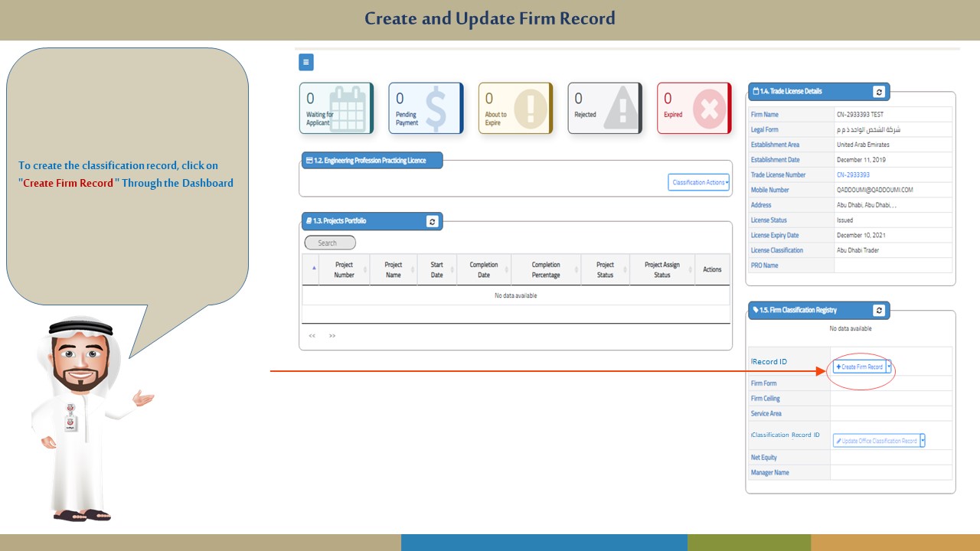Open the Pending Payment dollar tile
The image size is (980, 551).
[x=425, y=109]
